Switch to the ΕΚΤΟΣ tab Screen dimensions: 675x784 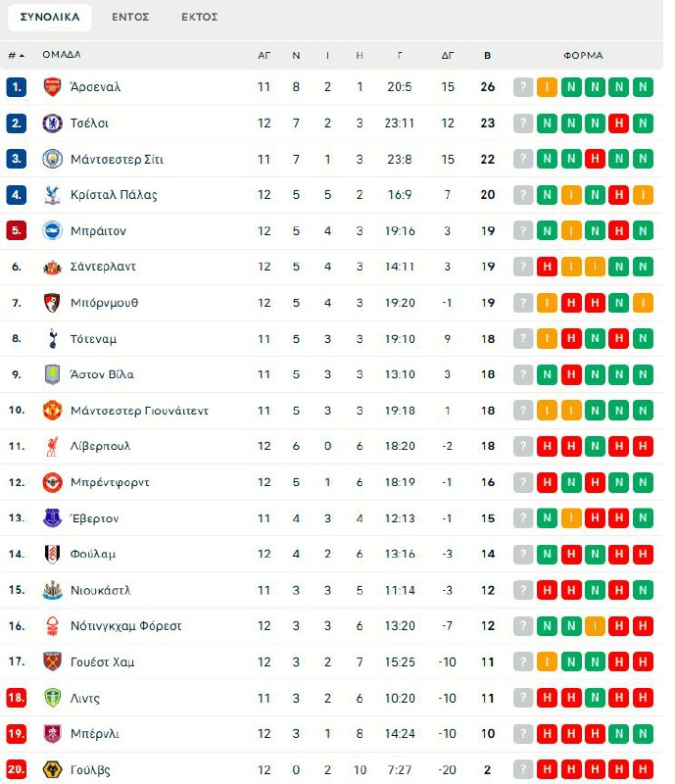click(x=200, y=17)
